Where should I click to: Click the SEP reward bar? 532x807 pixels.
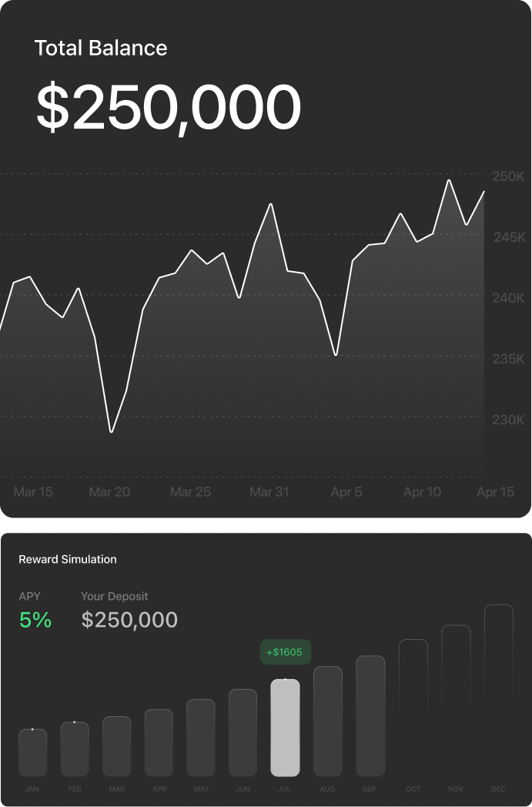(370, 715)
